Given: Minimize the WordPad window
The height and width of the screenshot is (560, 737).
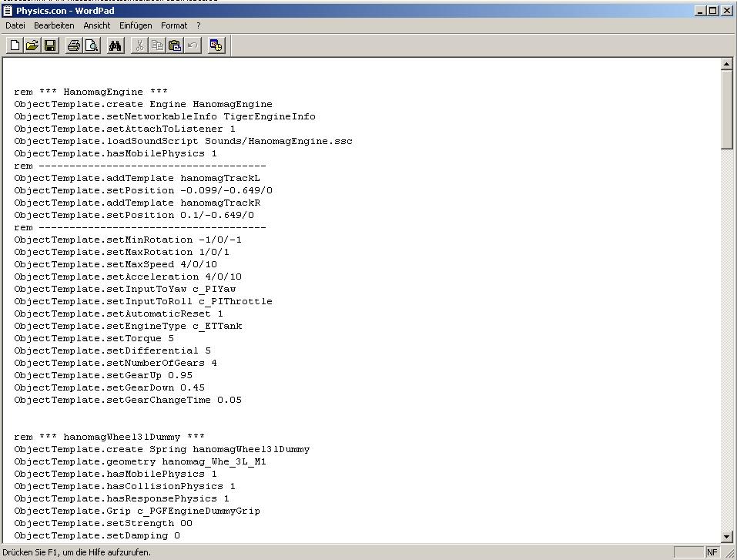Looking at the screenshot, I should [700, 11].
